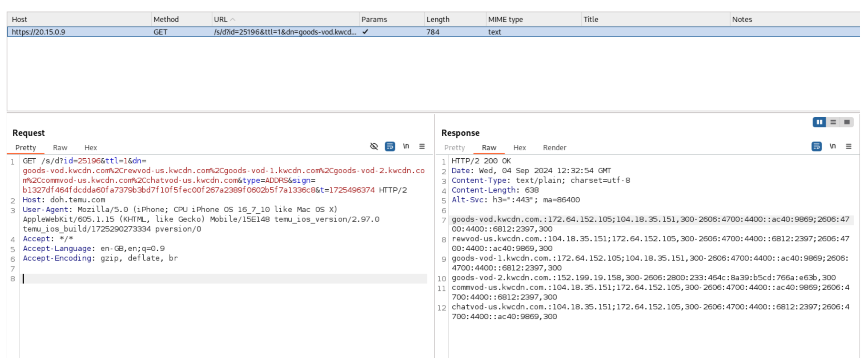Open Request panel options menu

pos(422,146)
